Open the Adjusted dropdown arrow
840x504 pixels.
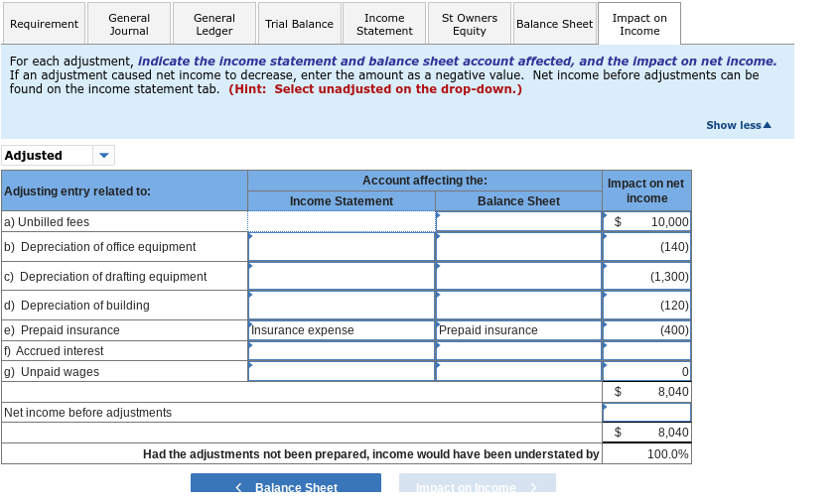pos(104,156)
